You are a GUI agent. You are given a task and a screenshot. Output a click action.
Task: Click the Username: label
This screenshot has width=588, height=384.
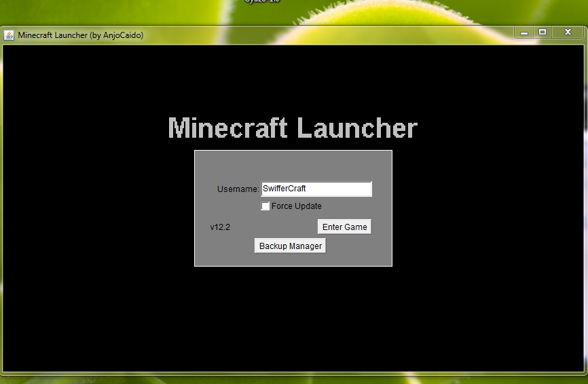pos(238,189)
